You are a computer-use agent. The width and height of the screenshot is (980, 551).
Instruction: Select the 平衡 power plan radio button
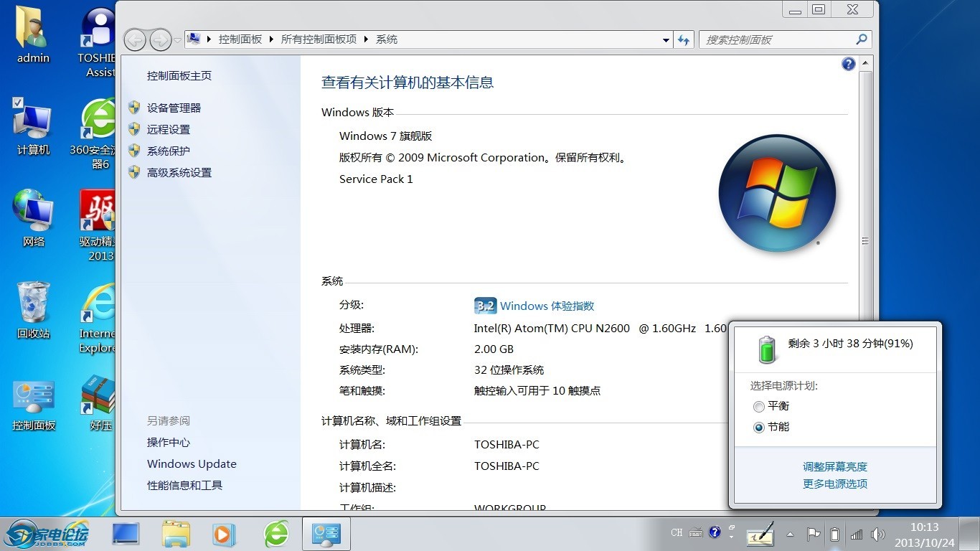(759, 407)
